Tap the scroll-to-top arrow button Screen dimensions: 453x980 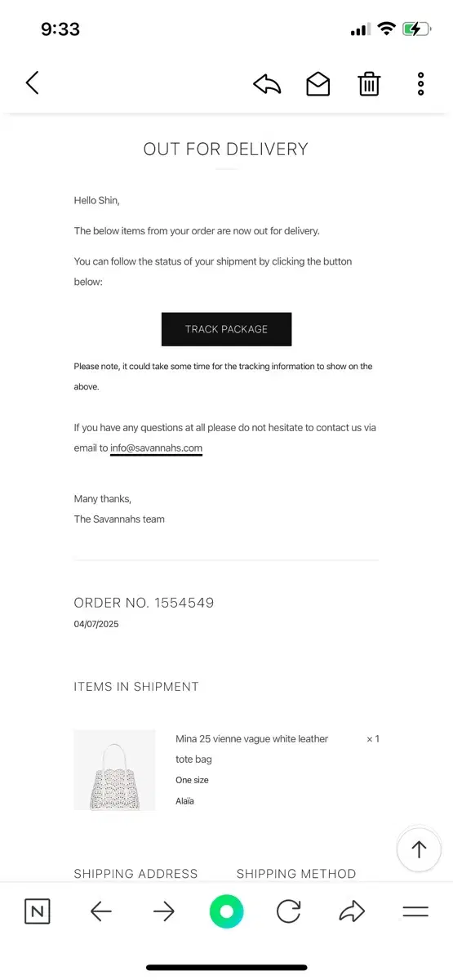coord(419,849)
